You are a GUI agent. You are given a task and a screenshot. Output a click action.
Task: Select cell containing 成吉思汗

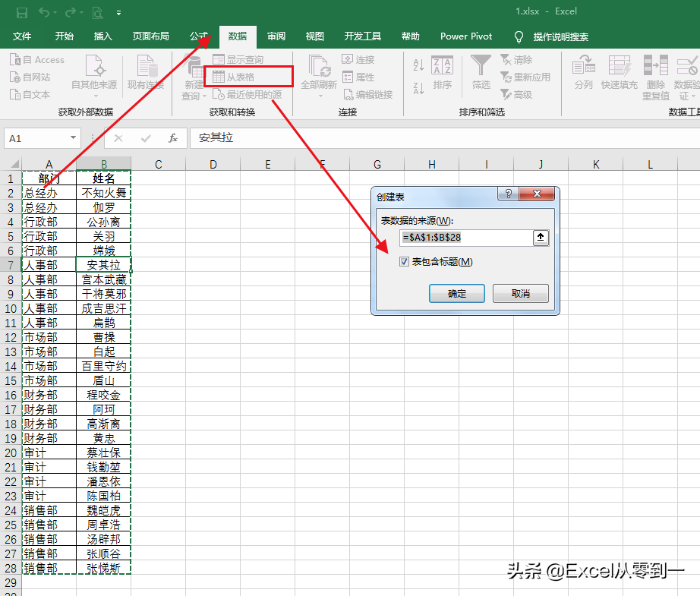coord(103,308)
